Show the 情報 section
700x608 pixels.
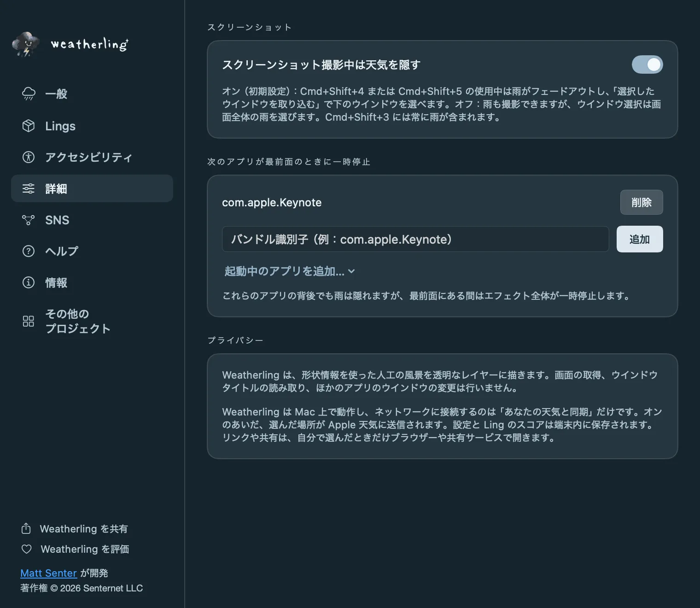(x=92, y=282)
